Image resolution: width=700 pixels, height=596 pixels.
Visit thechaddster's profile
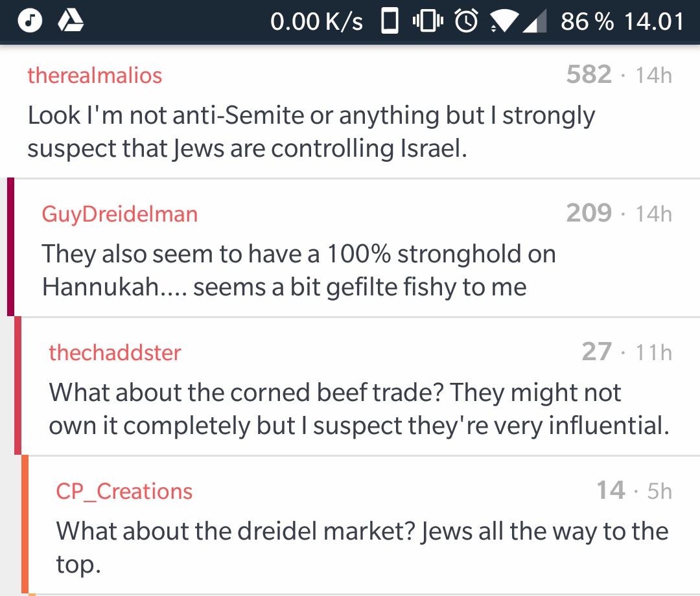tap(115, 353)
